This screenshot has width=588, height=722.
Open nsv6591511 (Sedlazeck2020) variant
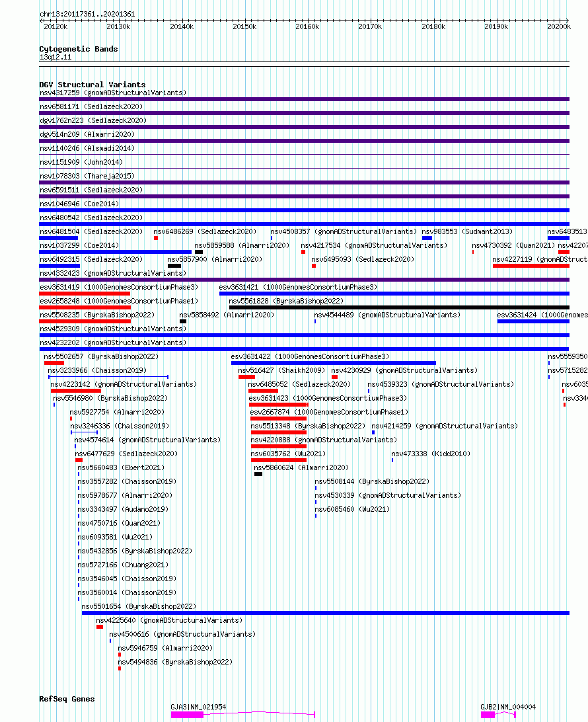coord(91,190)
